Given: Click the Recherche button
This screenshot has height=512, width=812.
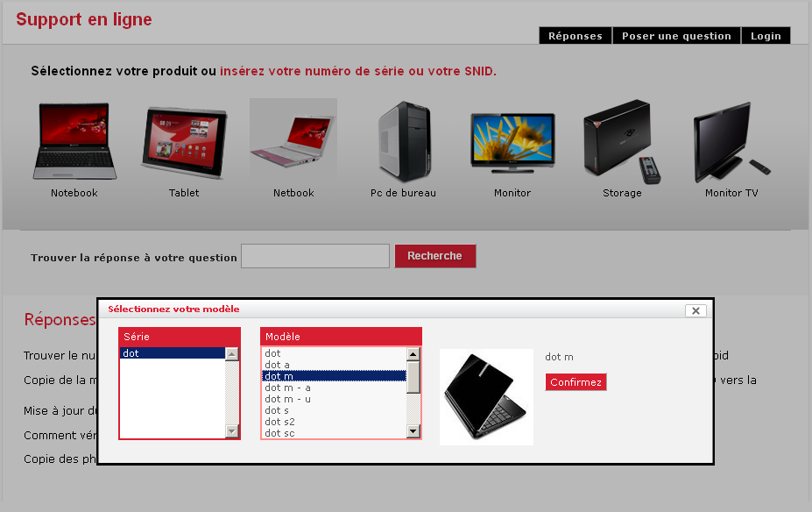Looking at the screenshot, I should click(435, 256).
